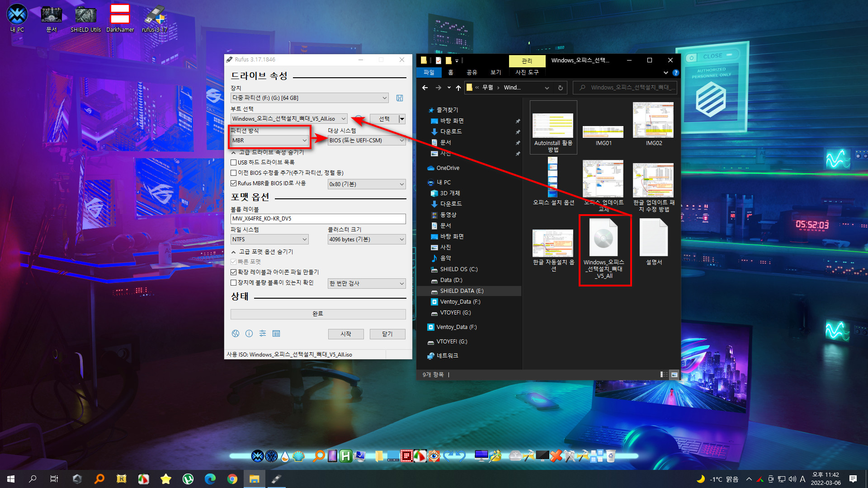Click the 완료 status progress bar

click(318, 314)
